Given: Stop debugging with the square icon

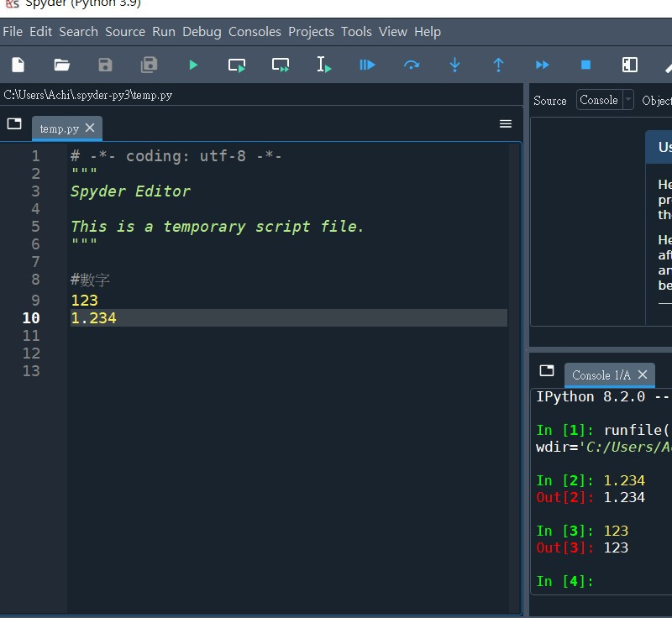Looking at the screenshot, I should 586,65.
